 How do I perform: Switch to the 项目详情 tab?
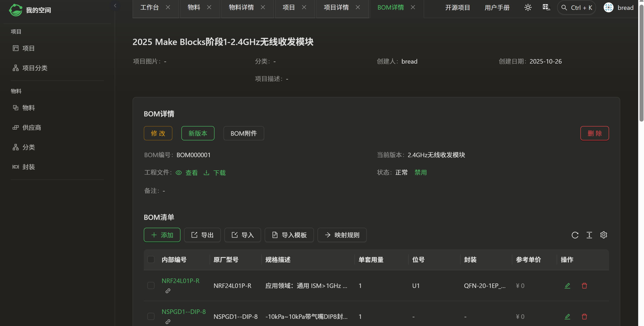point(336,7)
